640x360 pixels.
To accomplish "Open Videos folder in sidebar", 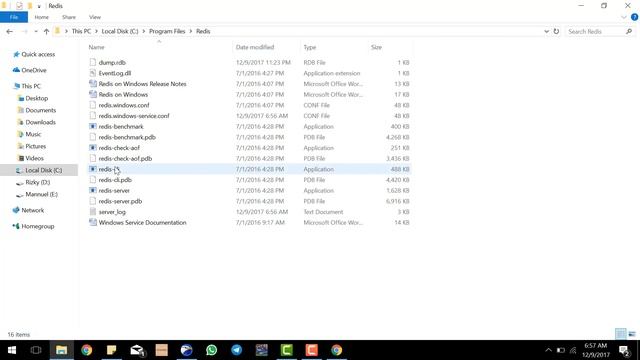I will coord(31,158).
